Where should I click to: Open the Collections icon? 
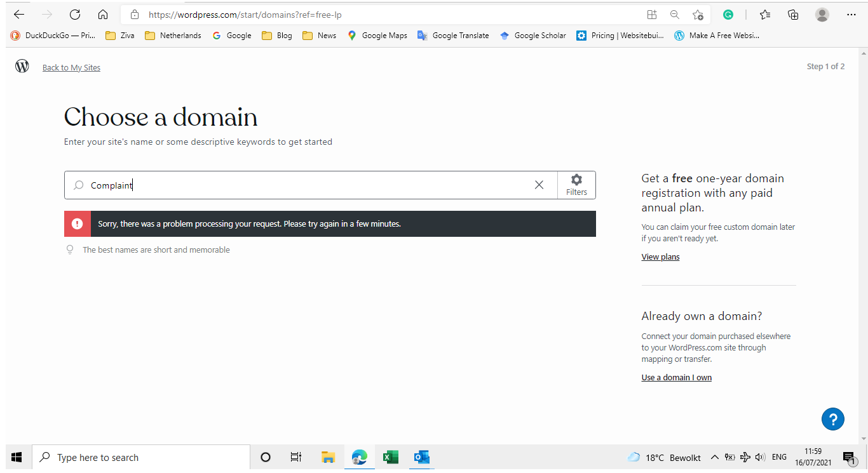point(793,15)
